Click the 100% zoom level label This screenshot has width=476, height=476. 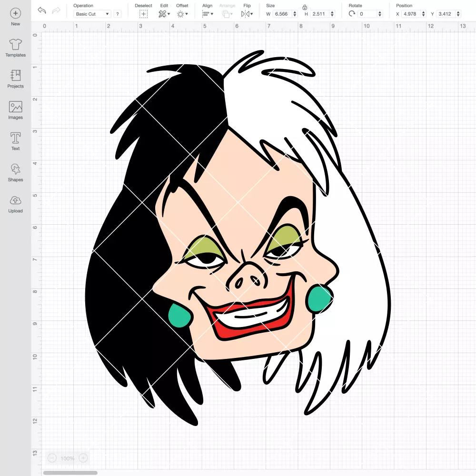point(68,458)
